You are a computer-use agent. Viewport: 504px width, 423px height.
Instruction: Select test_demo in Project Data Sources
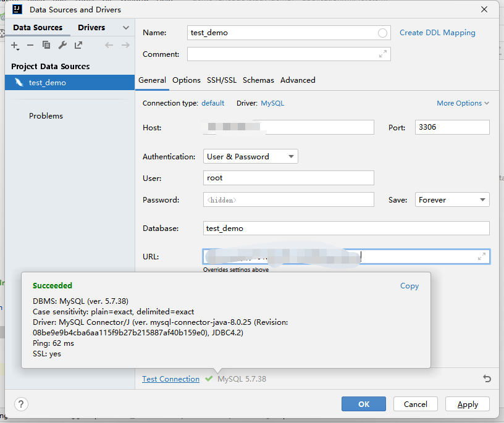(x=70, y=83)
